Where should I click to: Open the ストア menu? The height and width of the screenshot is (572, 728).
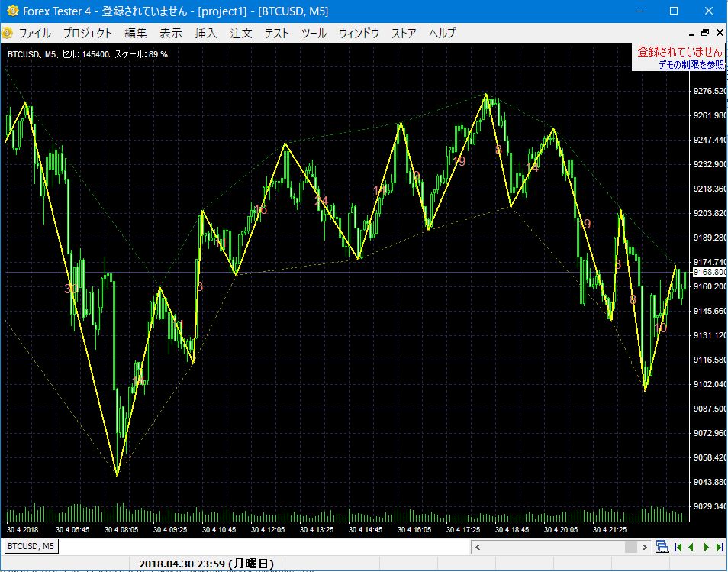404,34
